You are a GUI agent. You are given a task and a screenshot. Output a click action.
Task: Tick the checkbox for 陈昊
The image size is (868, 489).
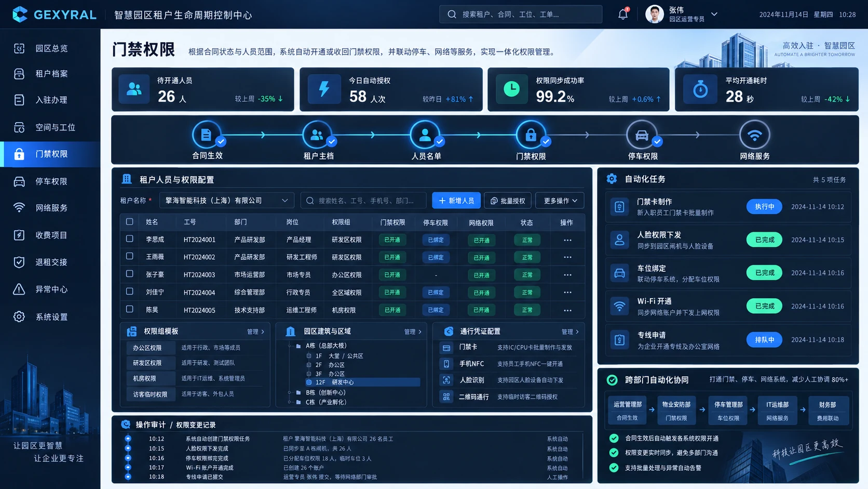(x=130, y=309)
